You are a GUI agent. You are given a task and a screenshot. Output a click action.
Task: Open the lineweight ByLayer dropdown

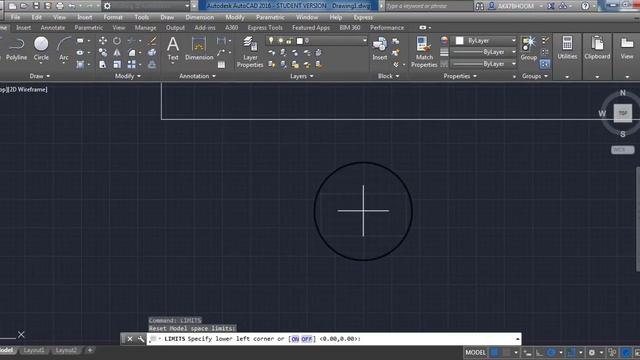484,52
